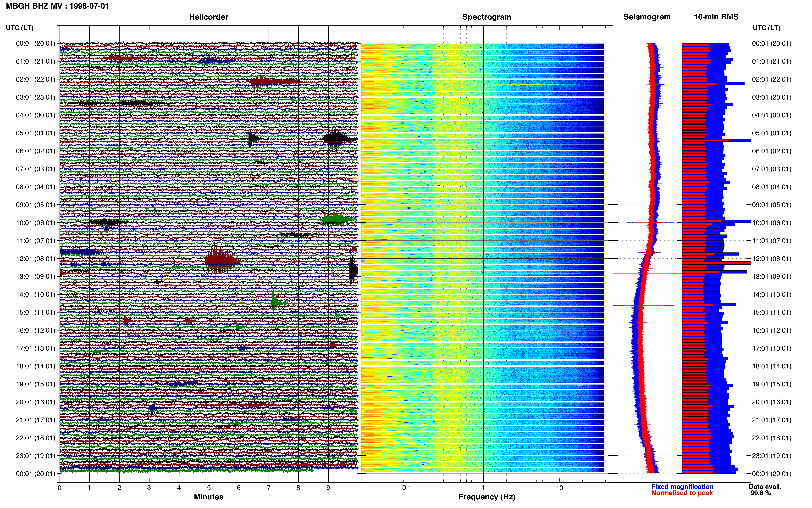Click the "3" minutes tick label
The height and width of the screenshot is (508, 812).
tap(149, 487)
